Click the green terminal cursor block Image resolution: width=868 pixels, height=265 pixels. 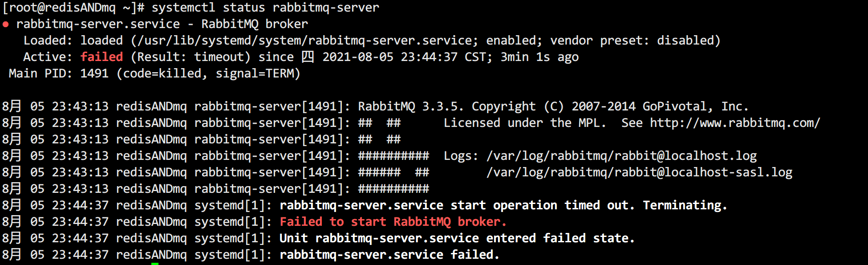[x=154, y=263]
